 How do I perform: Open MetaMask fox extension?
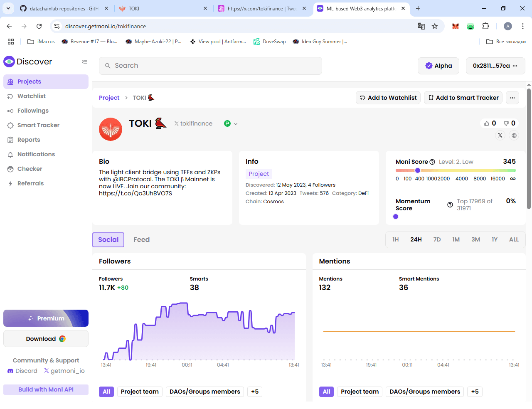(x=456, y=26)
